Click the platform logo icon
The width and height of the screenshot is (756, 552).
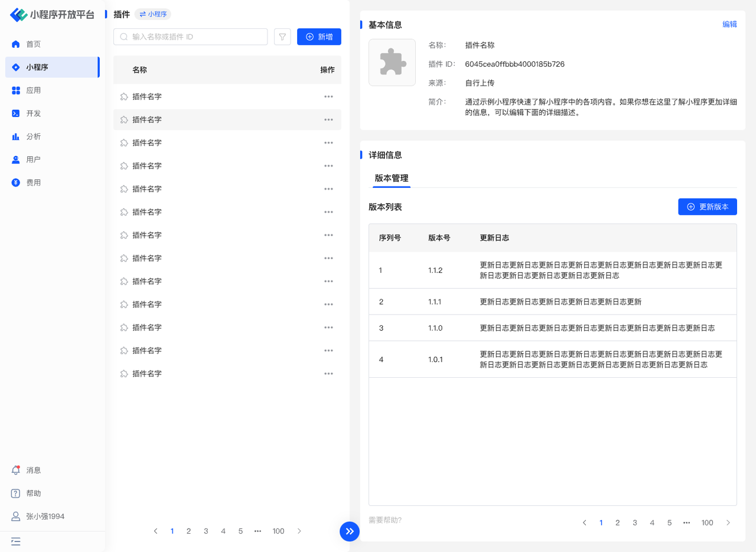pyautogui.click(x=19, y=15)
